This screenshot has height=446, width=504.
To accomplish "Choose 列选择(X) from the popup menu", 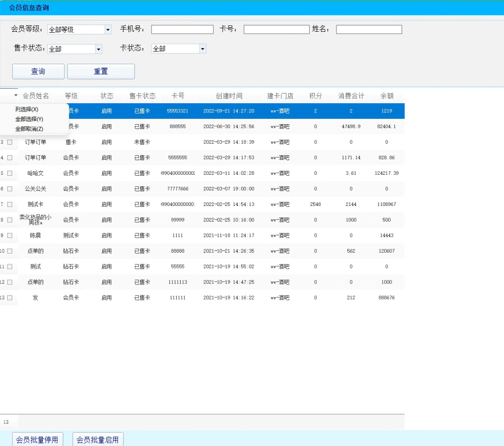I will pyautogui.click(x=27, y=109).
